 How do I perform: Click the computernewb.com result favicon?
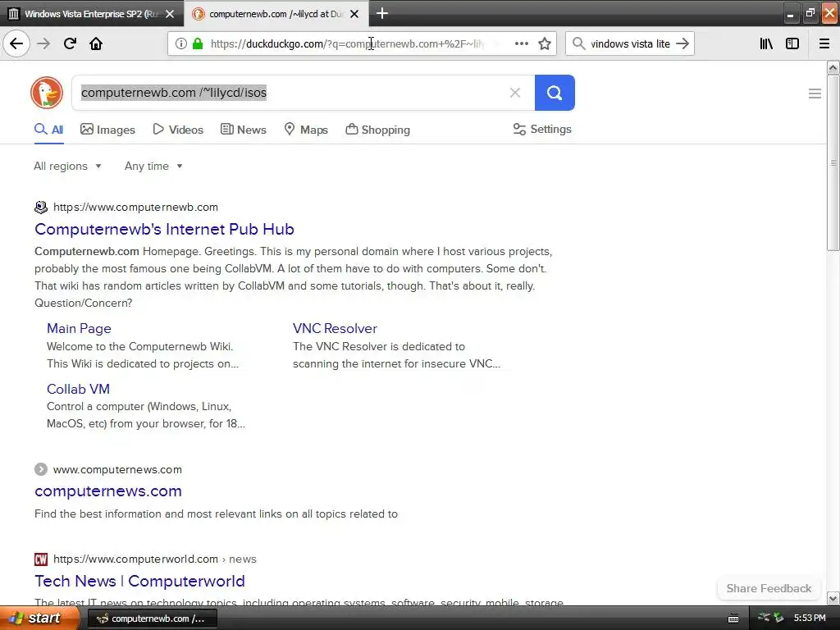[x=41, y=207]
